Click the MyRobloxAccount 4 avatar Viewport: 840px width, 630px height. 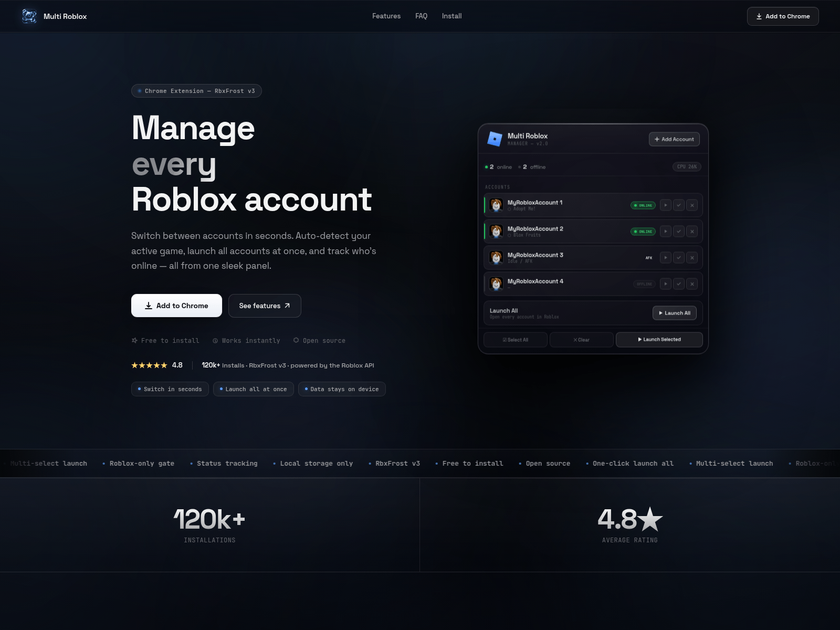[x=496, y=284]
